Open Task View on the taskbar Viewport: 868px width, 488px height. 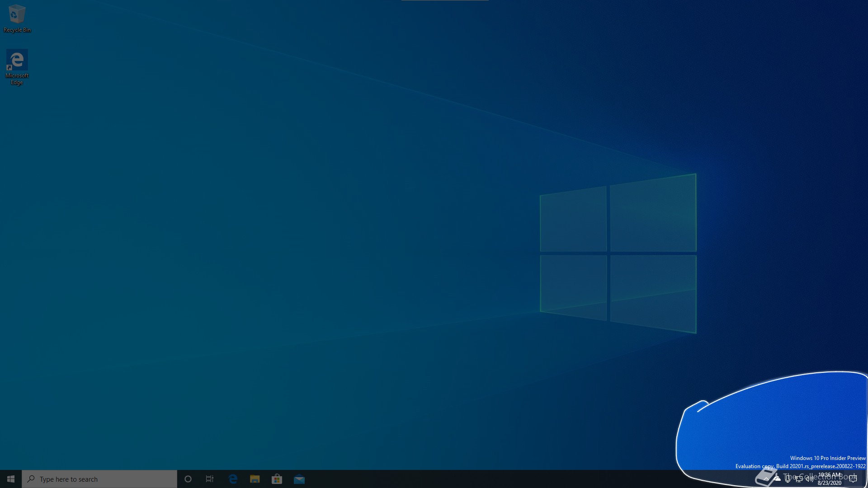210,479
